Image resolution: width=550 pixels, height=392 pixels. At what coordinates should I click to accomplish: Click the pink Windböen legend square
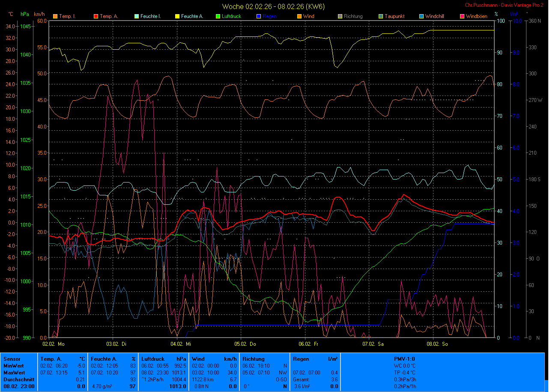[462, 17]
